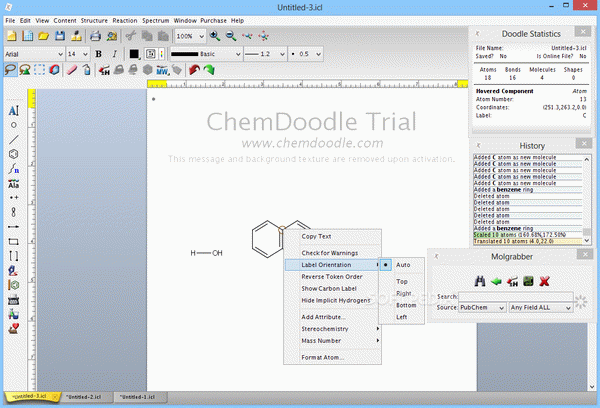Open print preview with the magnifier-printer icon
The width and height of the screenshot is (600, 408).
111,36
